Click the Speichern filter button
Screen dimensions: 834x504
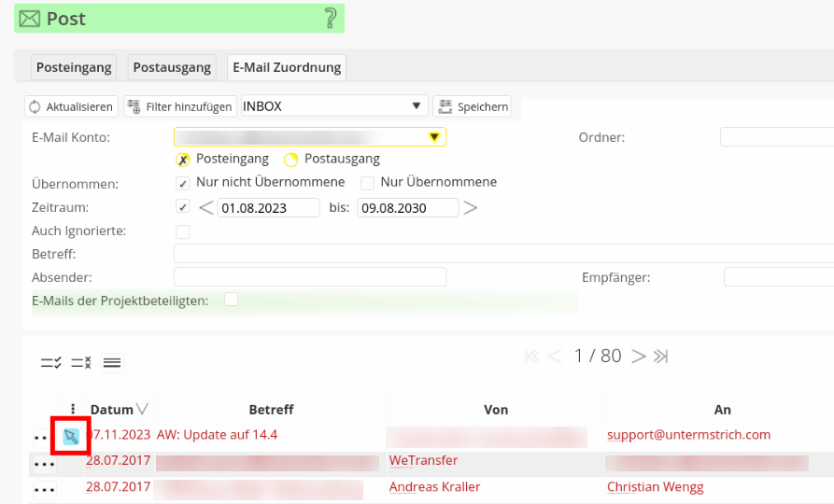point(473,106)
